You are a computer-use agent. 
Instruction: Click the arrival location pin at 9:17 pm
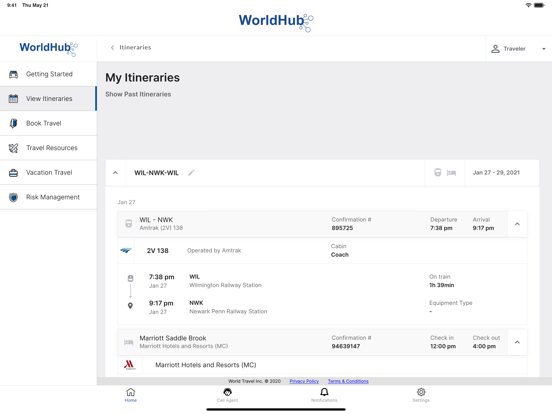(130, 306)
